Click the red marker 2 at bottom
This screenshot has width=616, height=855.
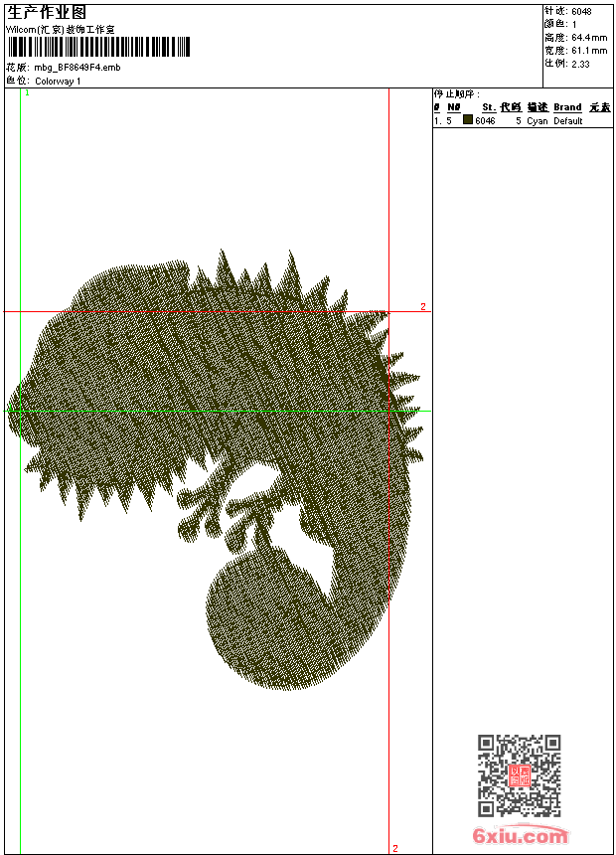tap(395, 848)
